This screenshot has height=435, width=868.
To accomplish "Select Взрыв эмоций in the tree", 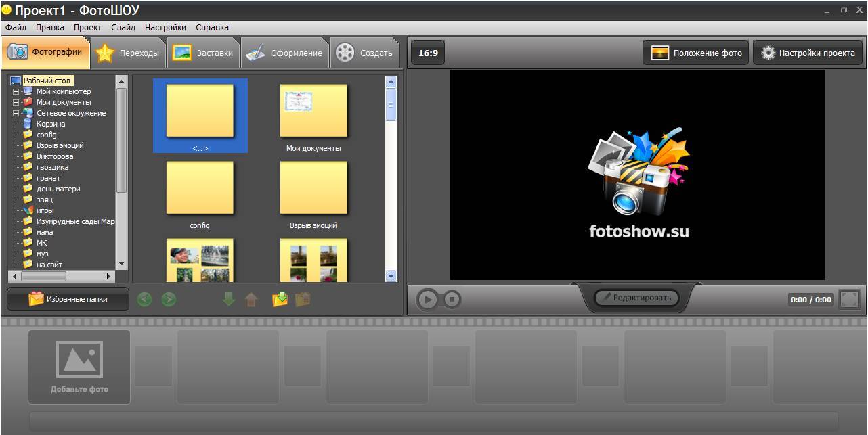I will [60, 145].
